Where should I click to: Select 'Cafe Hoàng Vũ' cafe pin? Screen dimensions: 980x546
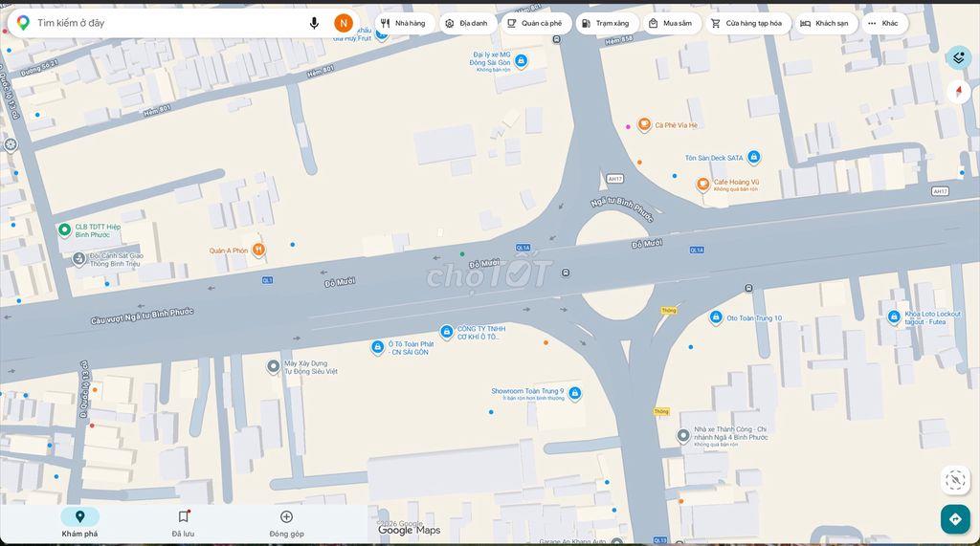703,185
